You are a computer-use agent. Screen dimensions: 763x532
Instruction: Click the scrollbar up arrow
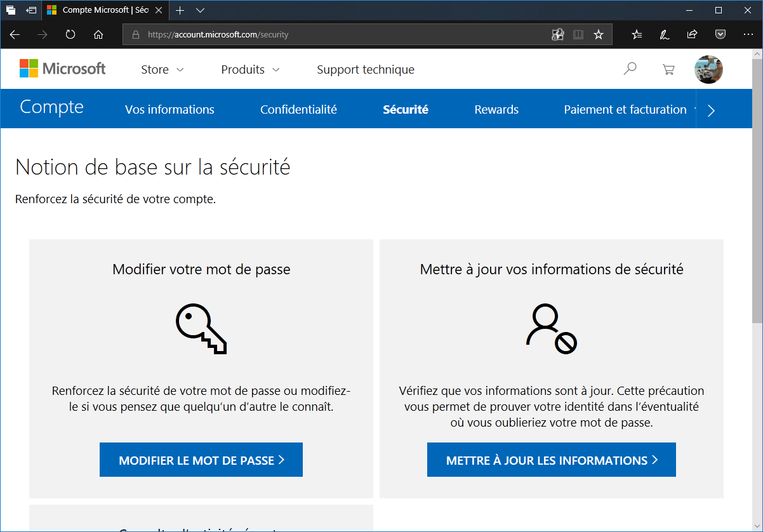click(757, 55)
